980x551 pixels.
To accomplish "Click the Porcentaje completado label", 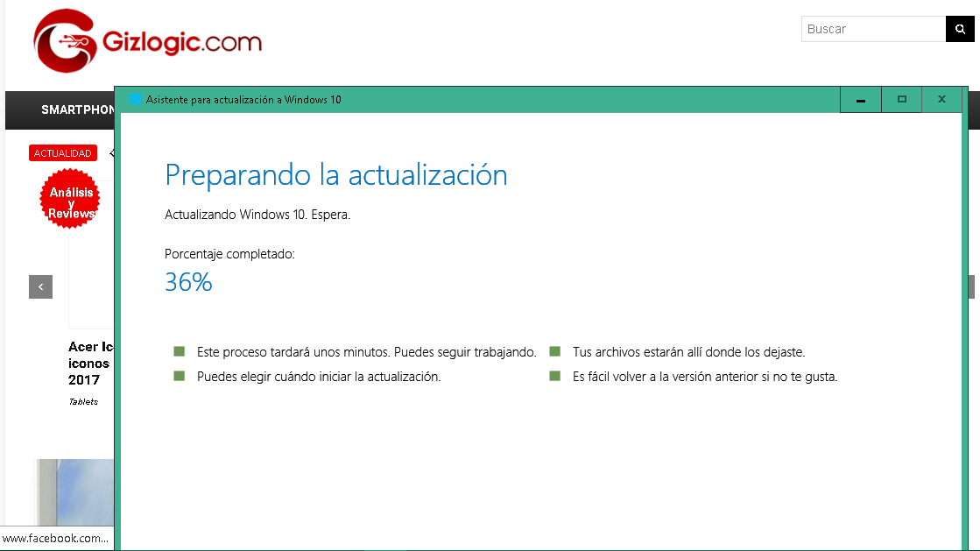I will pyautogui.click(x=229, y=254).
